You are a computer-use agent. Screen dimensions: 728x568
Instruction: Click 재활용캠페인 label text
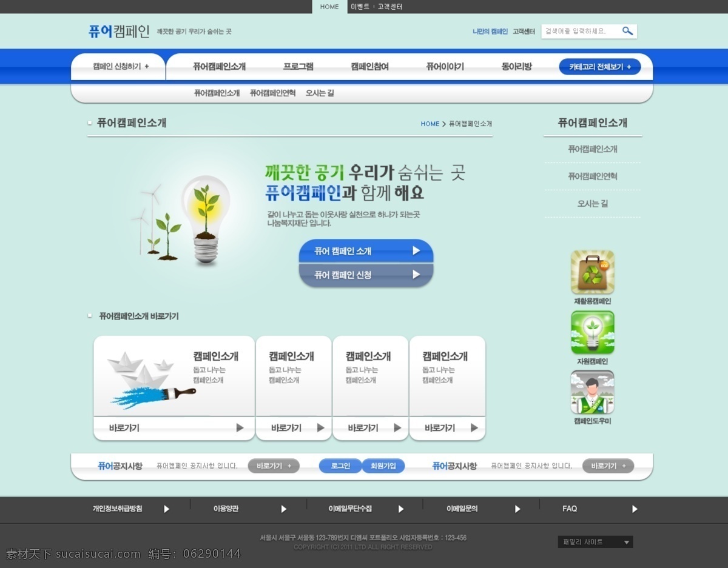(x=592, y=301)
